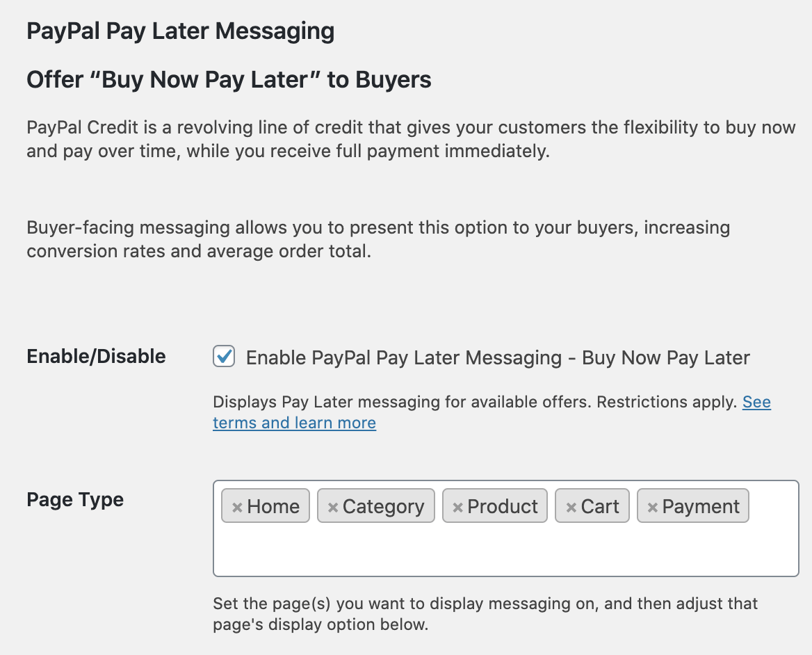
Task: Toggle the checkbox by clicking its label text
Action: (x=498, y=357)
